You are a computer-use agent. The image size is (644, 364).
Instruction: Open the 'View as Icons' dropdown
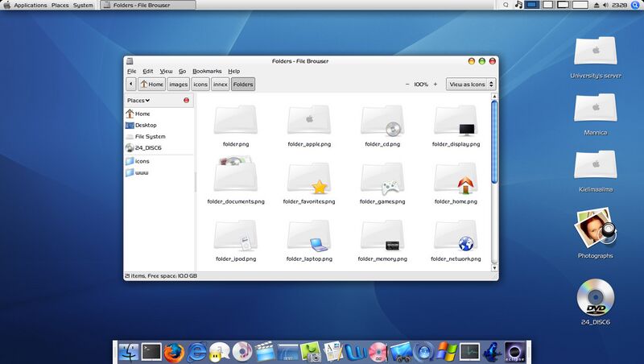coord(471,84)
